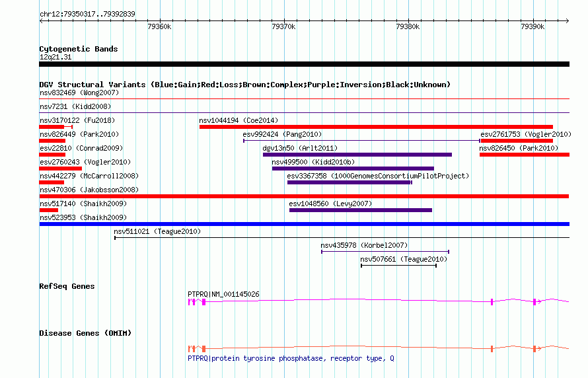Select the long red nsv1044194 loss bar
Viewport: 588px width, 378px height.
(376, 127)
